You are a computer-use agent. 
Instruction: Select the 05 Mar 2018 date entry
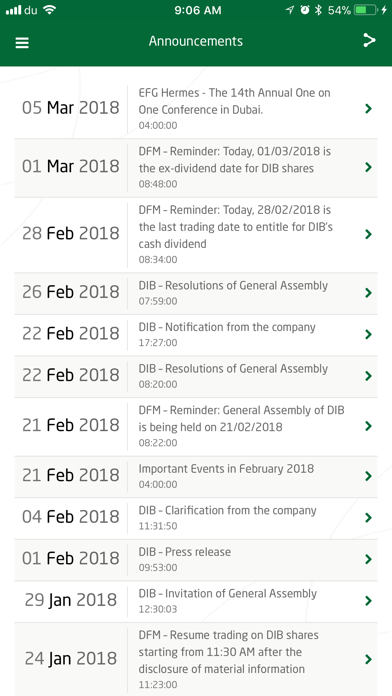tap(71, 108)
